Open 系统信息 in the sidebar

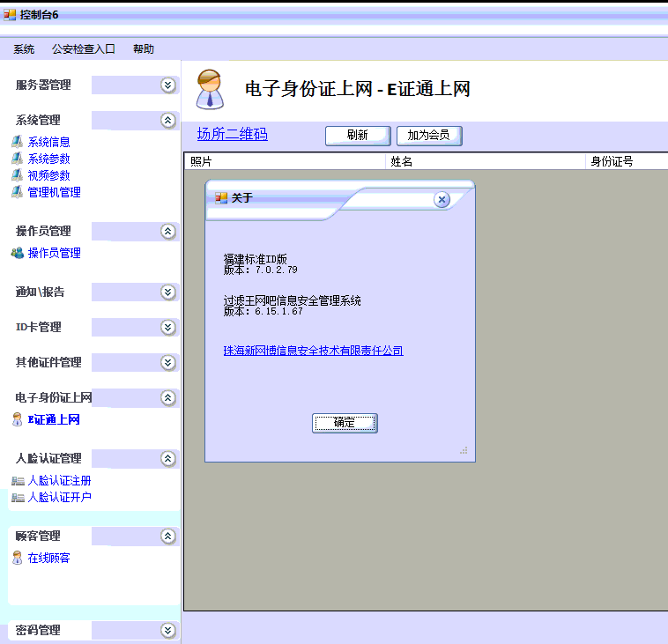tap(49, 142)
